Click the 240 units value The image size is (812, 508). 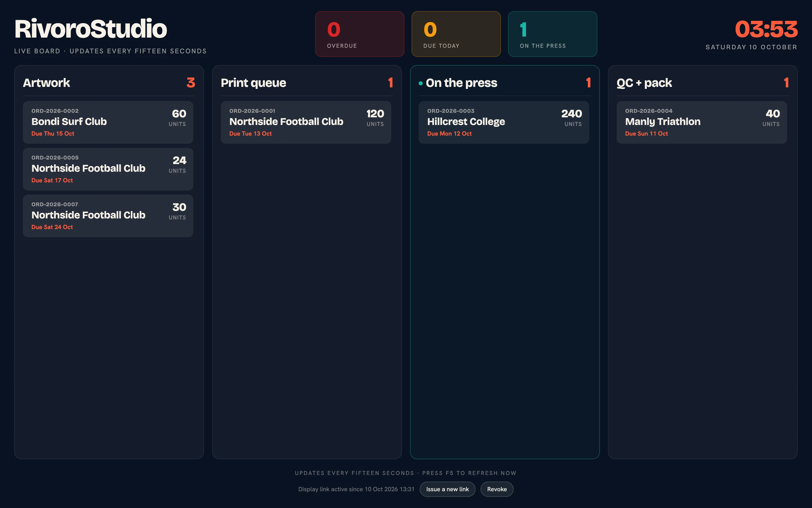[x=571, y=114]
